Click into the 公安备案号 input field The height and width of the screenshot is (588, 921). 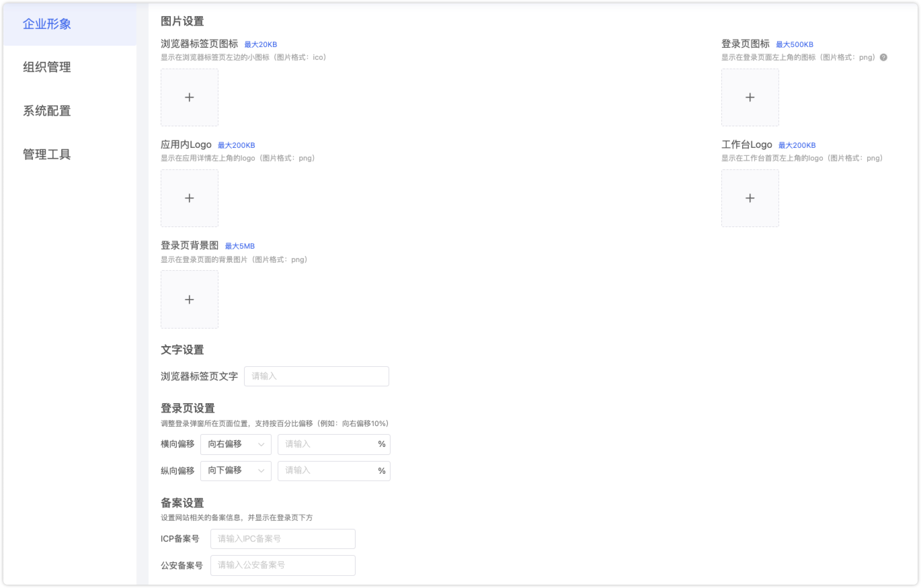282,565
